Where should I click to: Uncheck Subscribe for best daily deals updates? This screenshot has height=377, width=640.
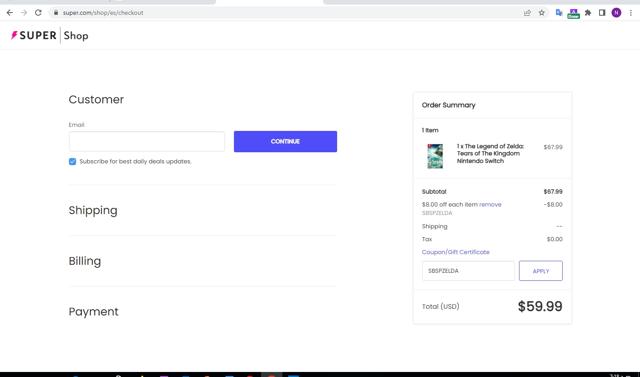[73, 162]
